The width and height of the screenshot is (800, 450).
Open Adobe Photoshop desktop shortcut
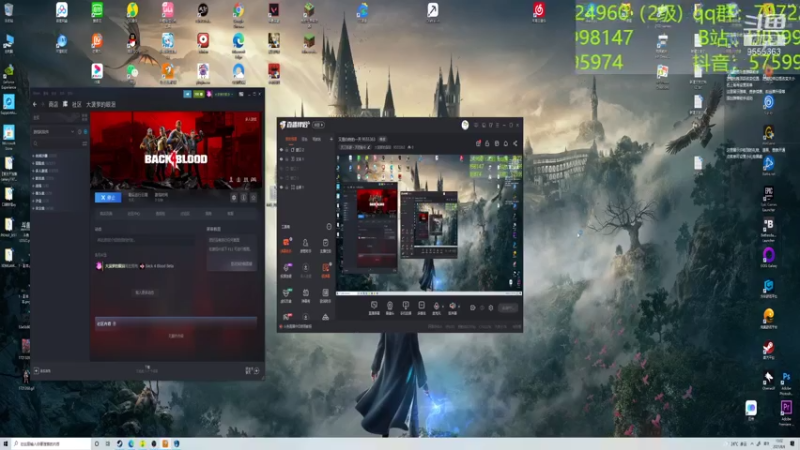click(786, 383)
